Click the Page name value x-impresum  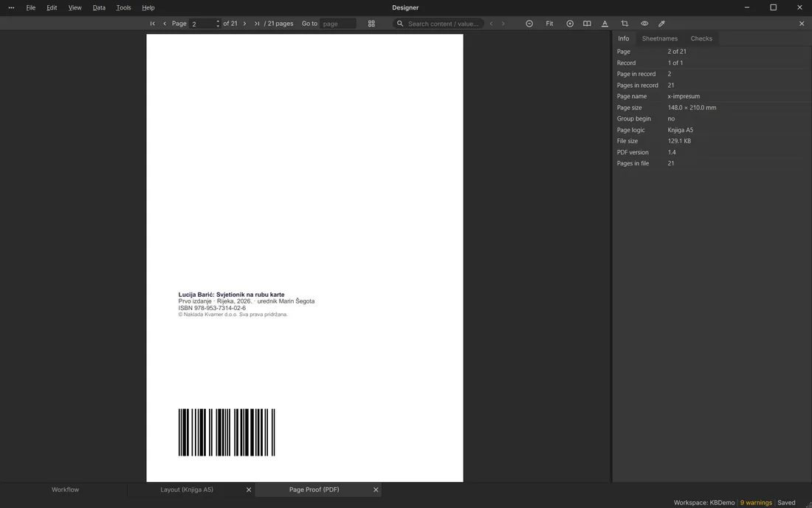coord(684,96)
